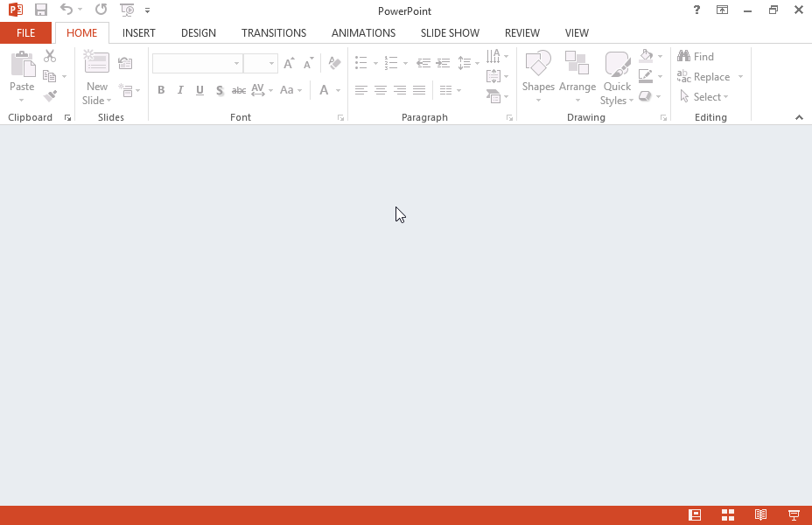Click Slide Sorter view icon in status bar
The width and height of the screenshot is (812, 525).
728,514
